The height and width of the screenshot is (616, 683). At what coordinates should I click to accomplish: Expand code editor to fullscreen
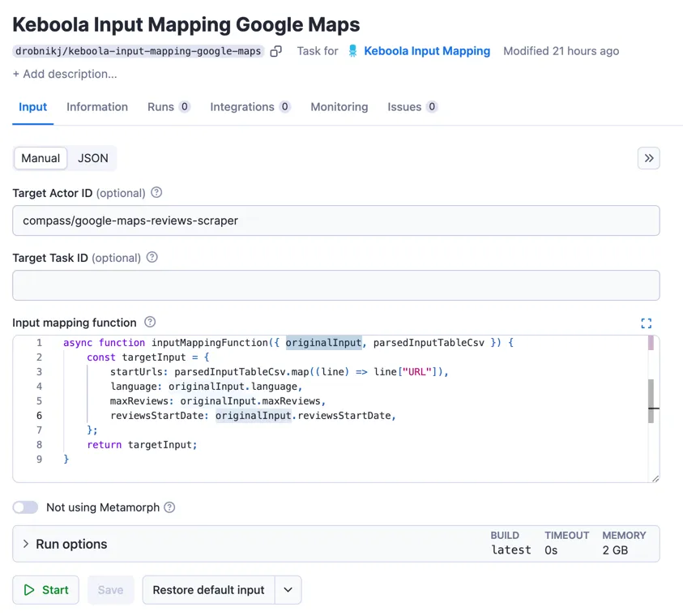[x=647, y=323]
